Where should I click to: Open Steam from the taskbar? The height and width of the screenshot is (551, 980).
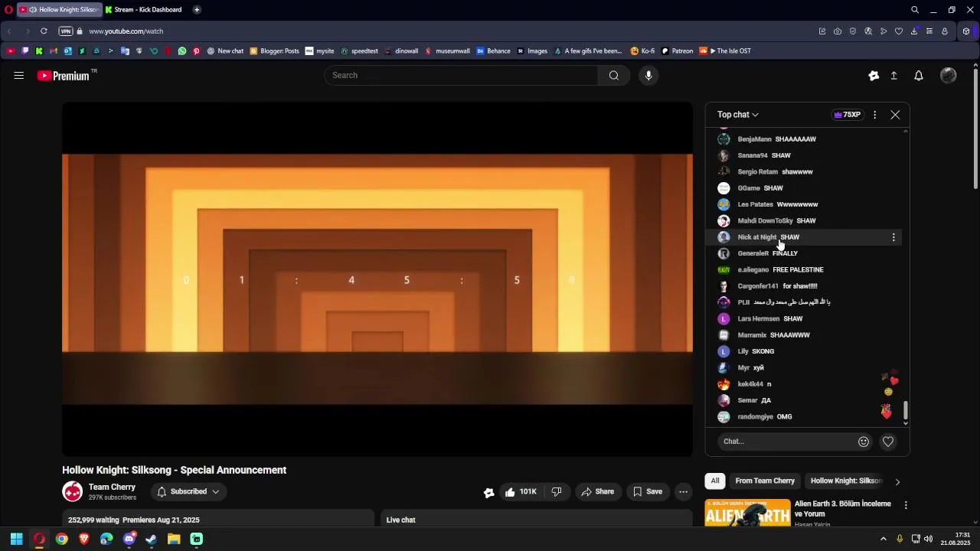tap(152, 540)
